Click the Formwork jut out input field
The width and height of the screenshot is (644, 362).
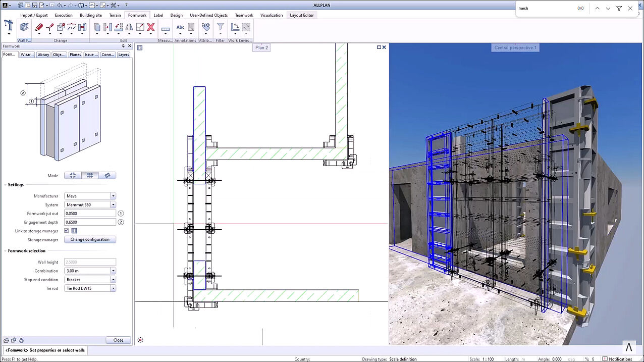point(90,214)
